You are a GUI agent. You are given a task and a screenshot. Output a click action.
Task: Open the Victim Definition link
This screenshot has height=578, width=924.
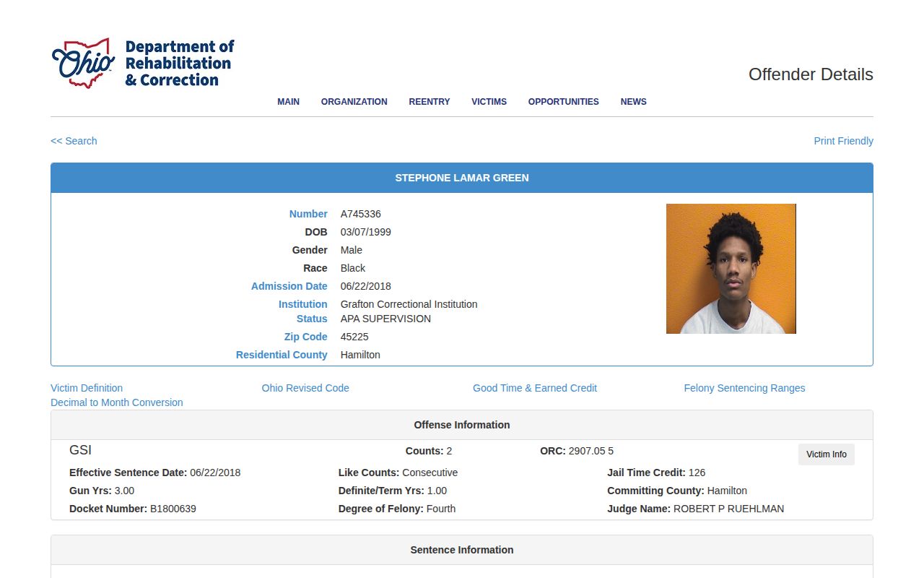tap(87, 388)
